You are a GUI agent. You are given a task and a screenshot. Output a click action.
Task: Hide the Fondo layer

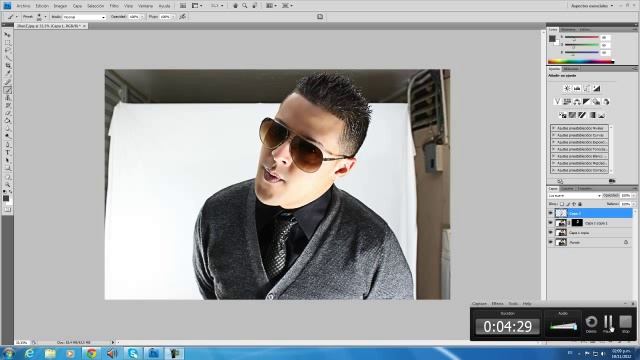[550, 242]
